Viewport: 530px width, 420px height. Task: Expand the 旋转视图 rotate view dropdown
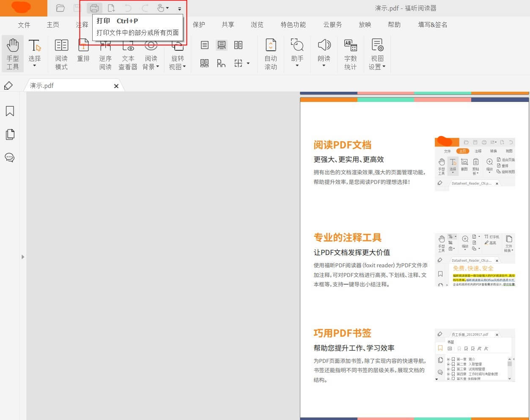177,54
